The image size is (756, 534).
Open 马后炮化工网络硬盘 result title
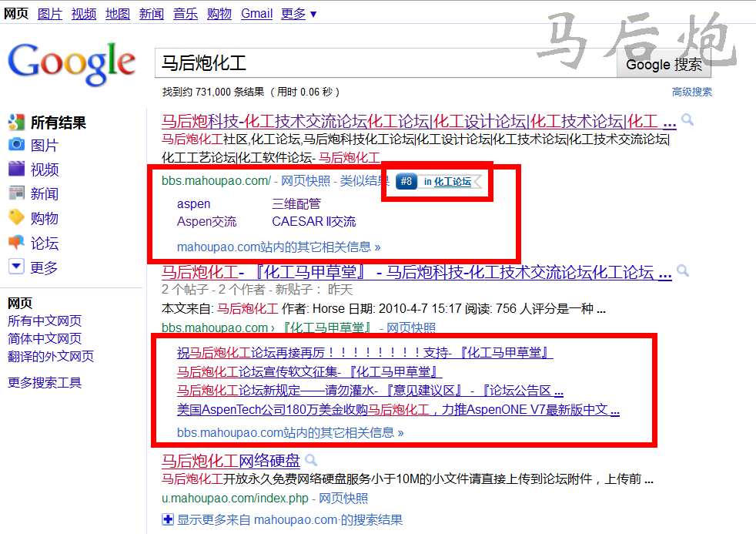point(230,461)
